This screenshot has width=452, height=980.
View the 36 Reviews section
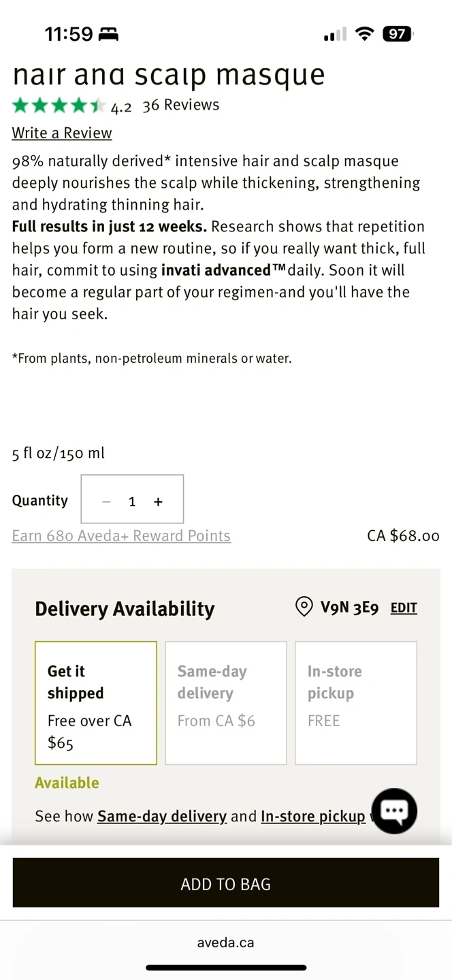(180, 105)
